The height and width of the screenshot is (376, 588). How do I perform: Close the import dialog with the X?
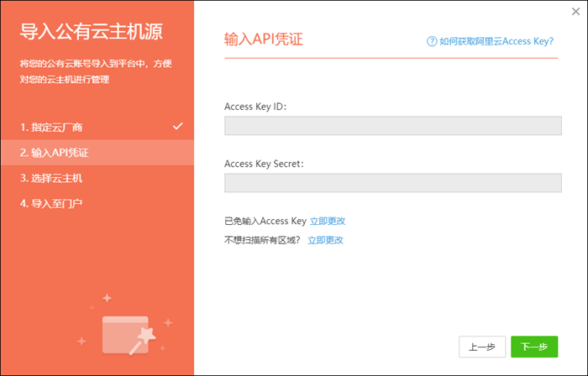pos(573,11)
